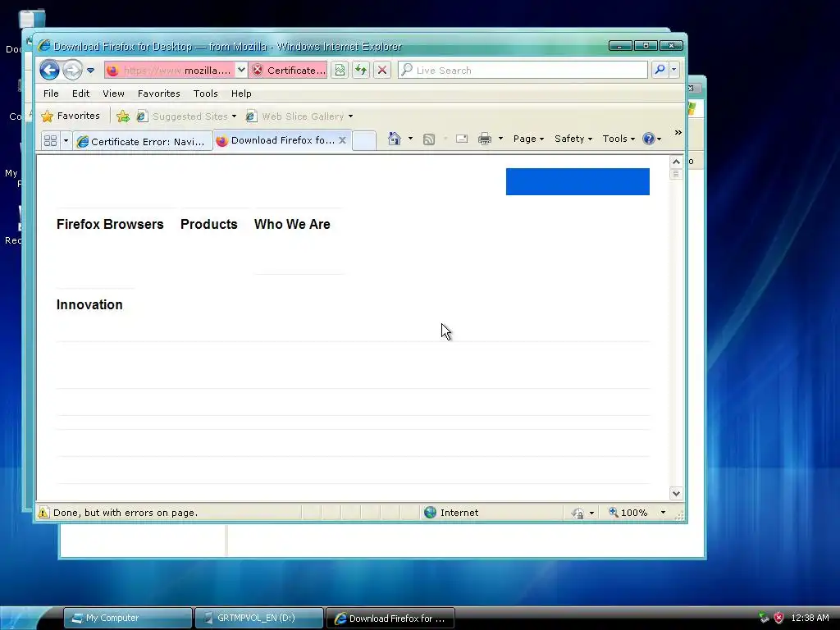Image resolution: width=840 pixels, height=630 pixels.
Task: Go back with the Back arrow button
Action: 49,71
